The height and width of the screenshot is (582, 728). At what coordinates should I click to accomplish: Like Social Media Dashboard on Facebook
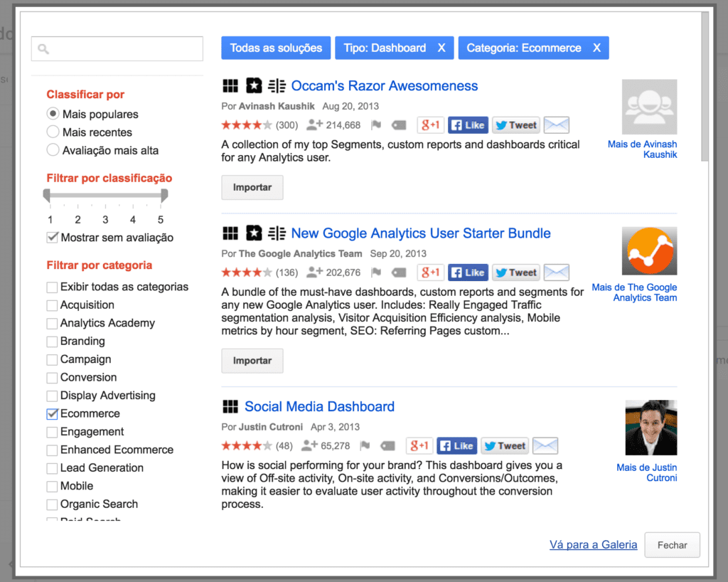(457, 446)
